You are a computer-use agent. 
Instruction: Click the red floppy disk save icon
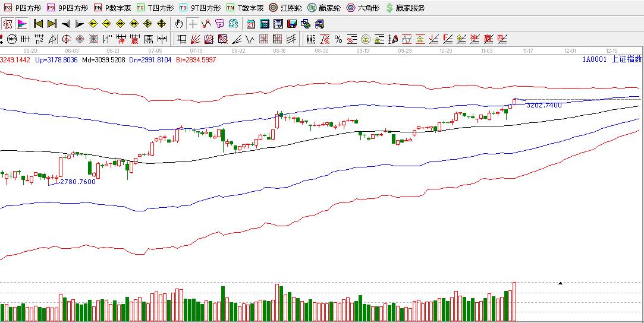click(x=292, y=24)
